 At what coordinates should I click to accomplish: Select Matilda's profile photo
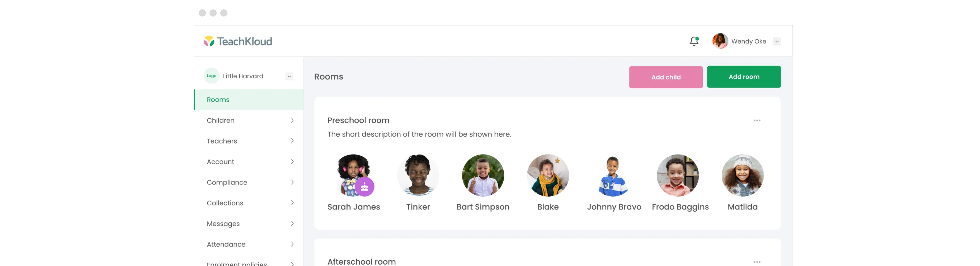click(742, 175)
